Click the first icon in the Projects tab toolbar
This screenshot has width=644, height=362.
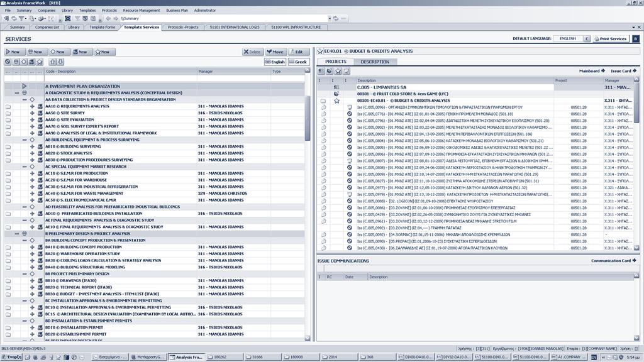click(321, 71)
